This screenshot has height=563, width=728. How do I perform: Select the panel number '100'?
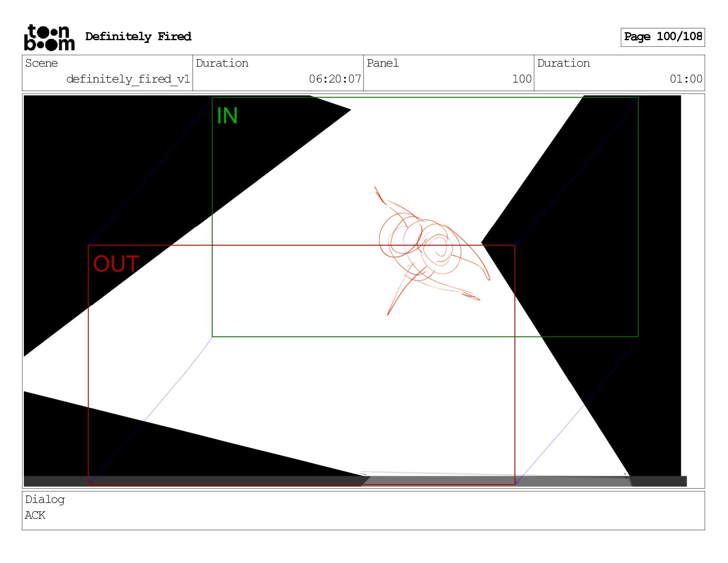[x=522, y=79]
